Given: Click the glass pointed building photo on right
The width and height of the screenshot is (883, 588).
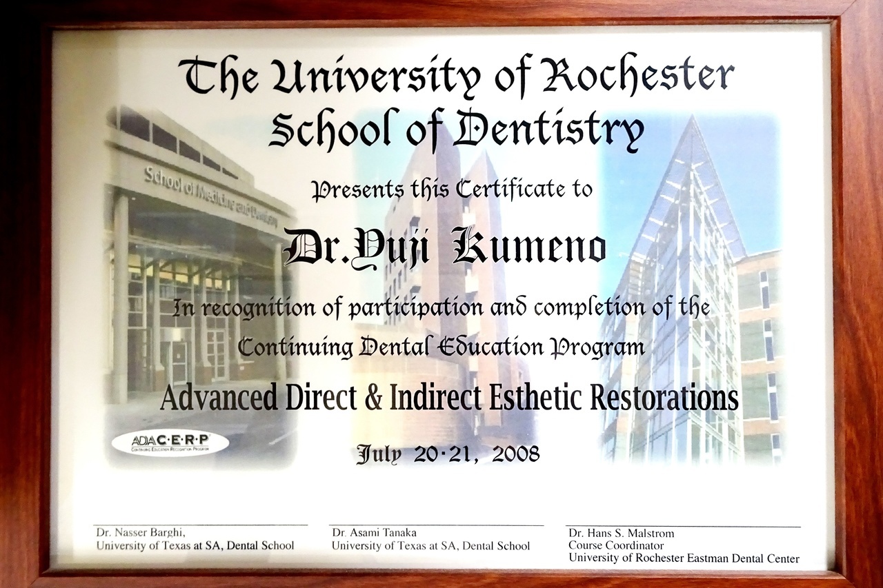Looking at the screenshot, I should pos(690,290).
